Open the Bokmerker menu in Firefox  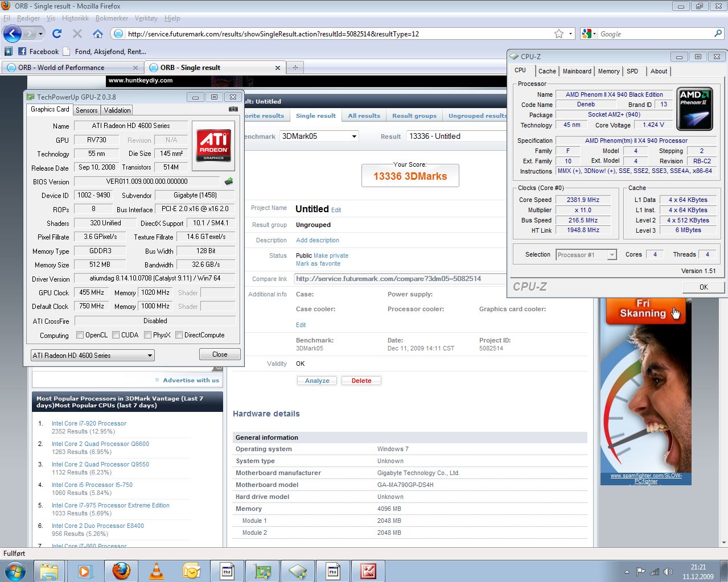coord(112,18)
